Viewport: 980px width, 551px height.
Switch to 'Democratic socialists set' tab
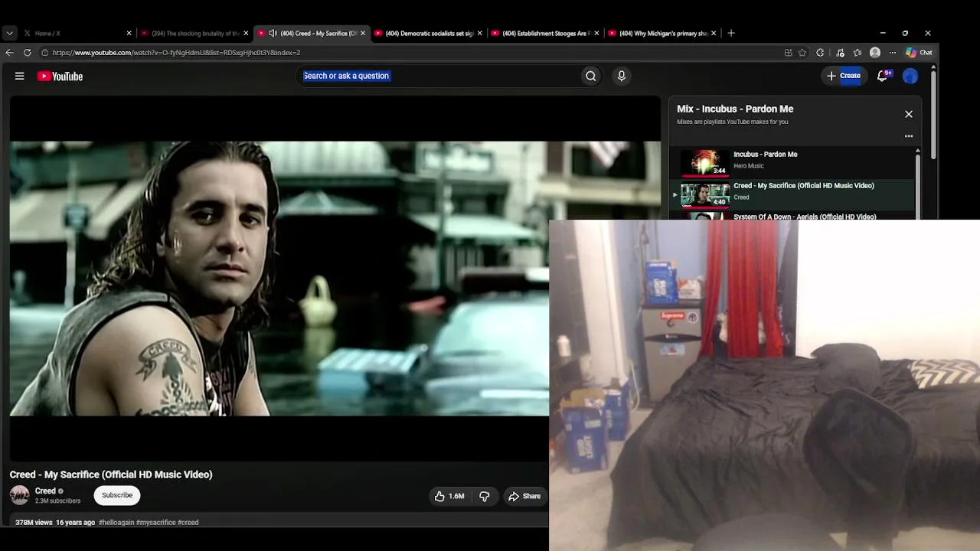(427, 33)
